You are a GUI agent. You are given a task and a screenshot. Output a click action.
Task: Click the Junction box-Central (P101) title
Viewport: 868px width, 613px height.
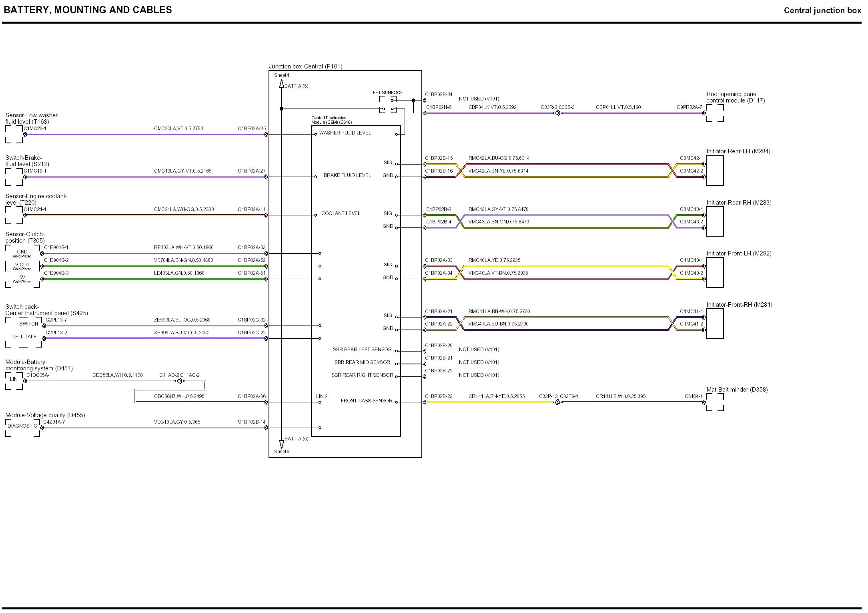click(305, 66)
